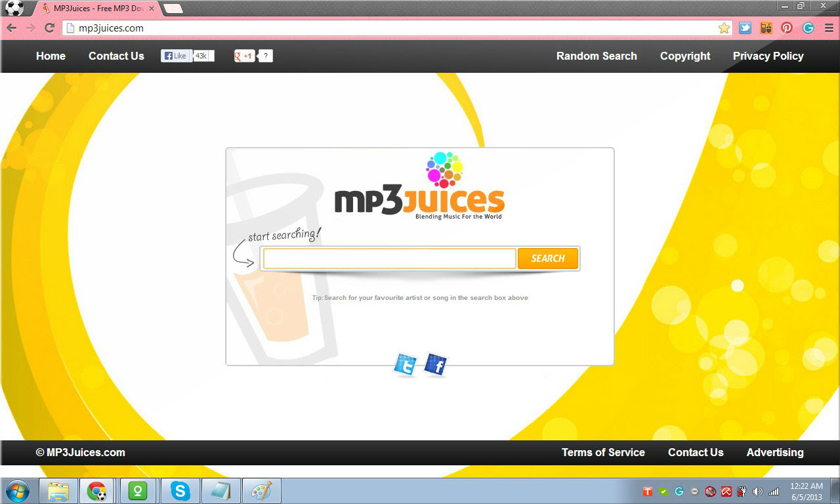Viewport: 840px width, 504px height.
Task: Click the Google +1 button
Action: click(x=244, y=56)
